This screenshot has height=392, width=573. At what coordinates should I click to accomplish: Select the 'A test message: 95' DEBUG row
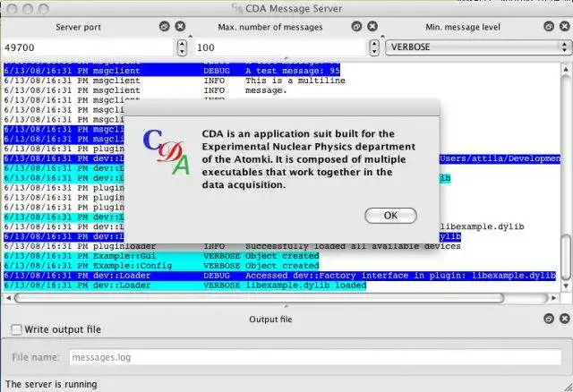click(x=172, y=71)
